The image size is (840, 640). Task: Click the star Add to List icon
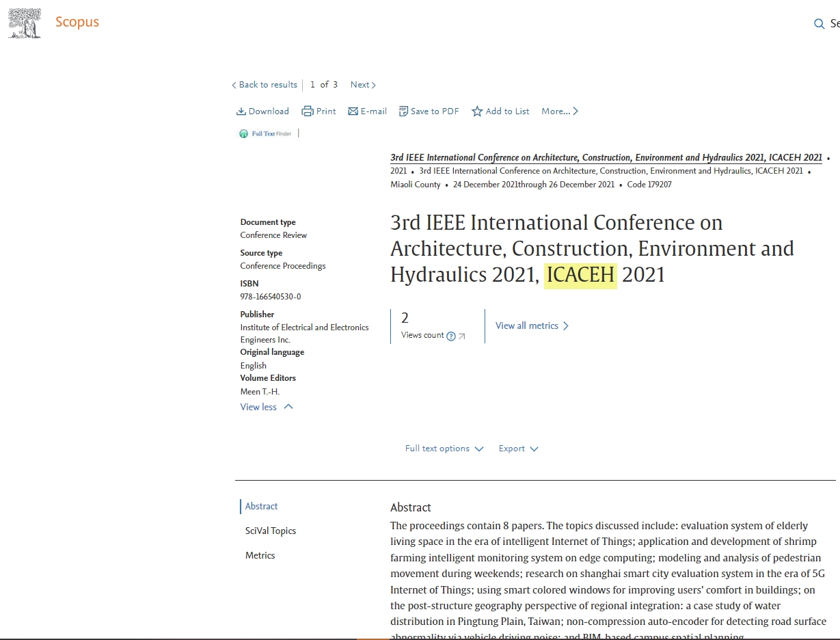coord(477,111)
